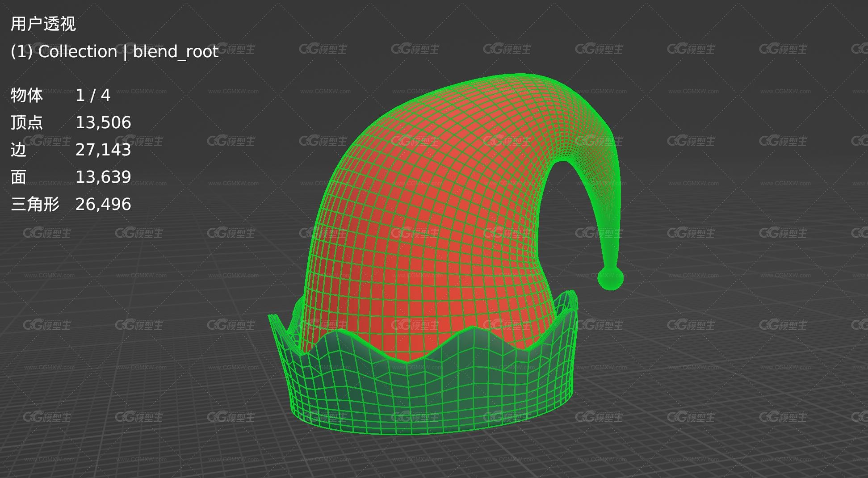The height and width of the screenshot is (478, 868).
Task: Click the 三角形 value '26,496'
Action: pyautogui.click(x=103, y=204)
